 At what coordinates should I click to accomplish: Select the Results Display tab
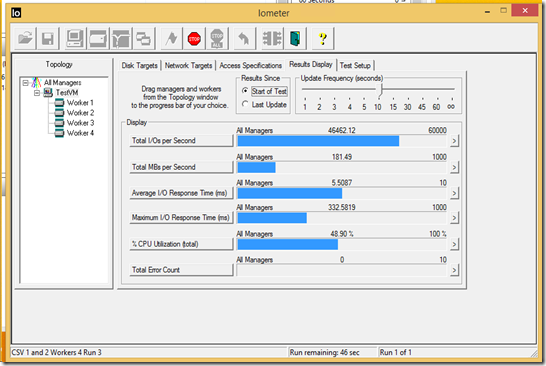pyautogui.click(x=311, y=64)
